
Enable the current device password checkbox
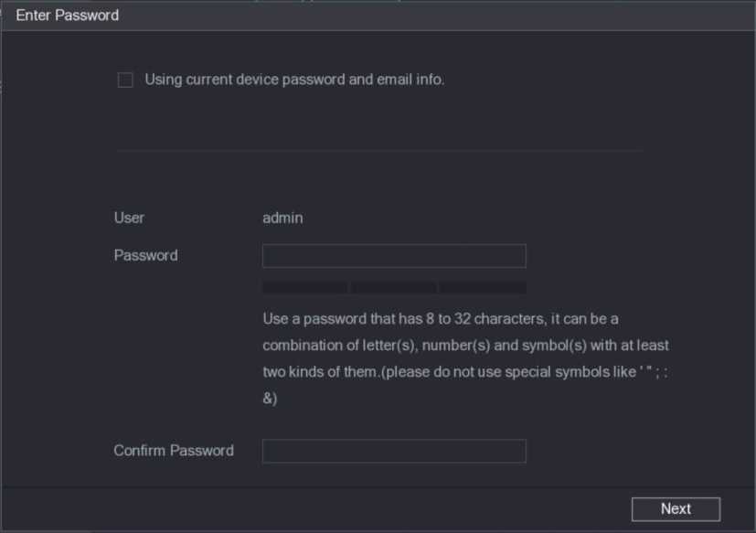point(125,80)
